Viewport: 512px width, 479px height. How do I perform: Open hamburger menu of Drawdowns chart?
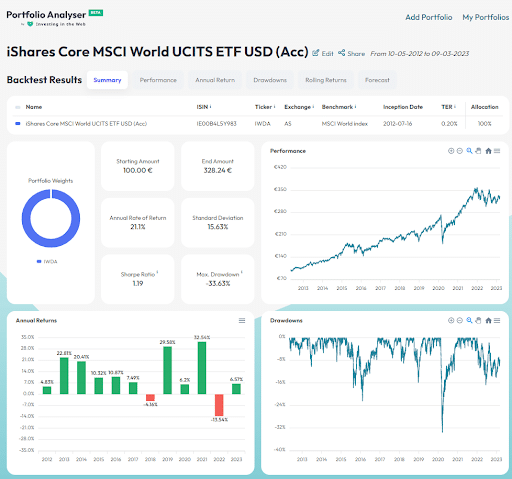[x=497, y=320]
